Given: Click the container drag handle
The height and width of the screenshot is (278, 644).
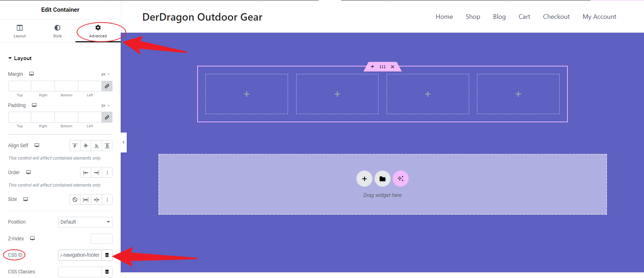Looking at the screenshot, I should click(382, 66).
